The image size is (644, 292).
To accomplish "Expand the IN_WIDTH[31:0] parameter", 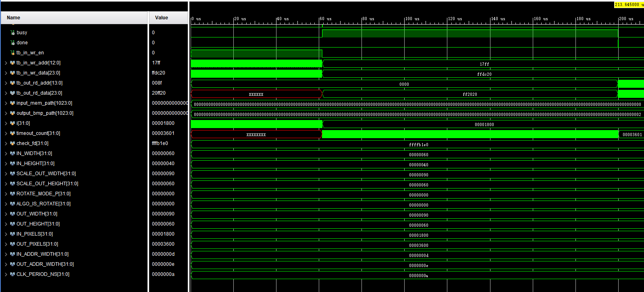I will pos(6,153).
